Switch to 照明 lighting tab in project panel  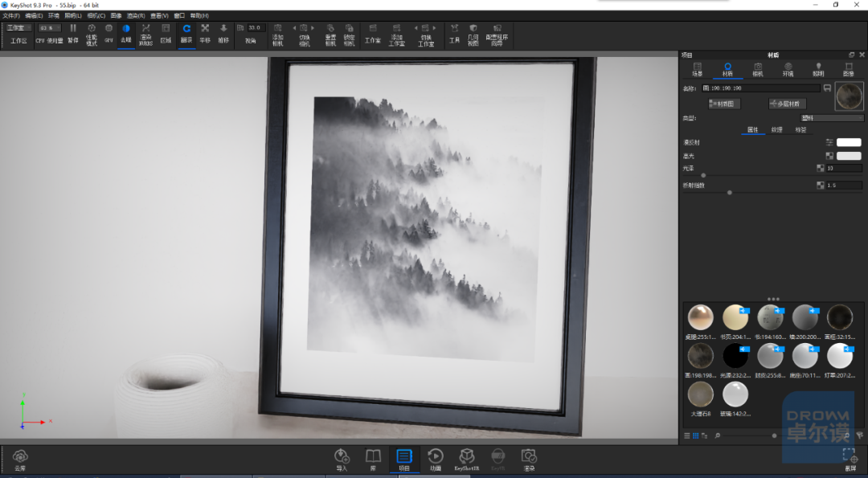pos(818,70)
